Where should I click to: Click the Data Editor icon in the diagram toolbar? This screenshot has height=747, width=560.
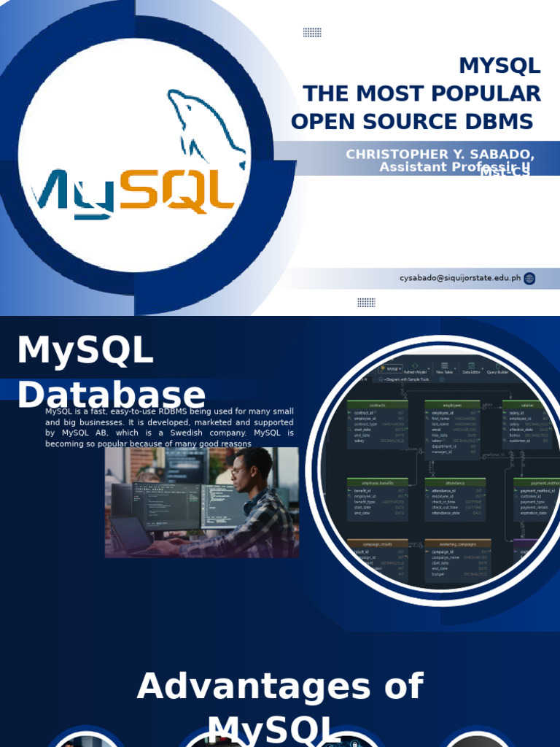[471, 366]
